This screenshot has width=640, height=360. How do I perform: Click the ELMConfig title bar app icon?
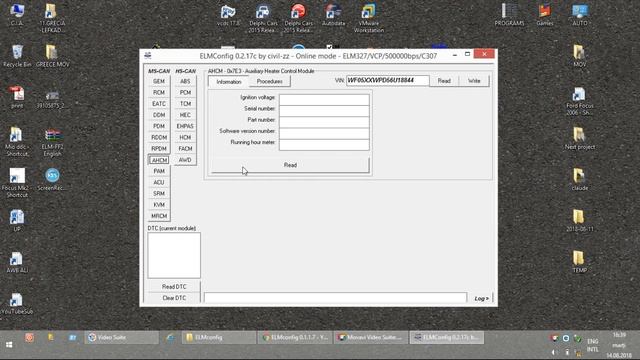148,56
